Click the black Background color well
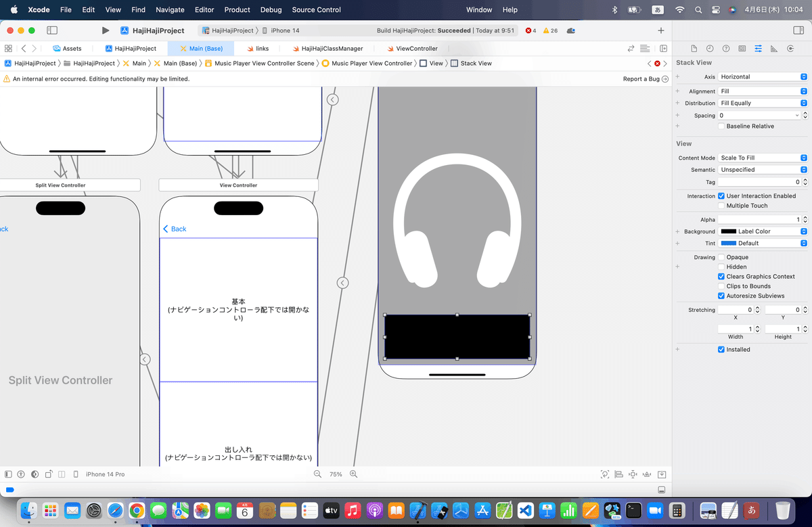This screenshot has width=812, height=527. [x=728, y=231]
